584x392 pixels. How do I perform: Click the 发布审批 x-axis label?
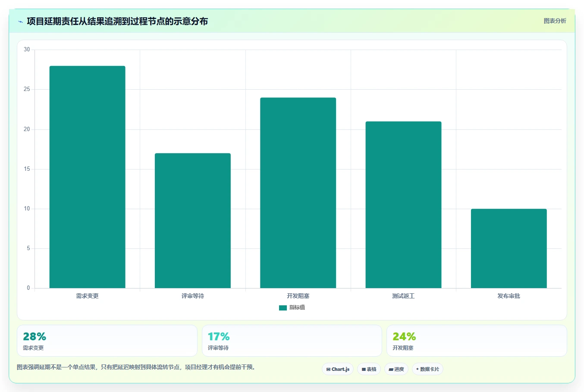point(509,296)
